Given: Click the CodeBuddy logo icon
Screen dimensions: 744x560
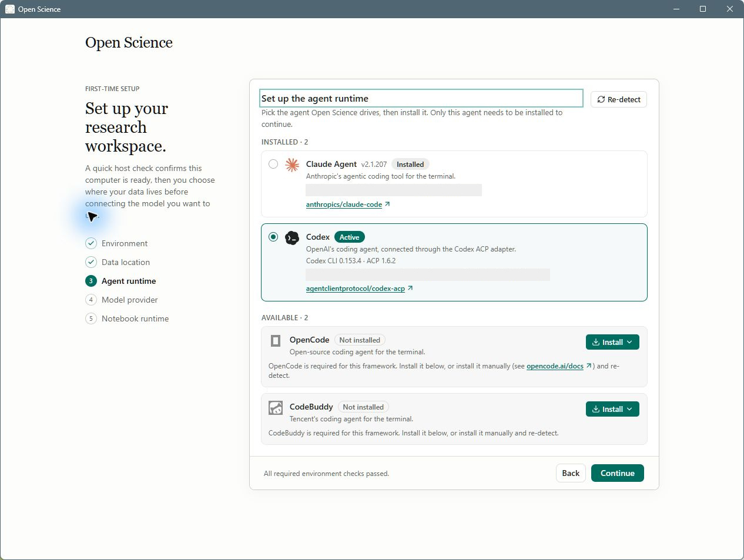Looking at the screenshot, I should coord(276,408).
